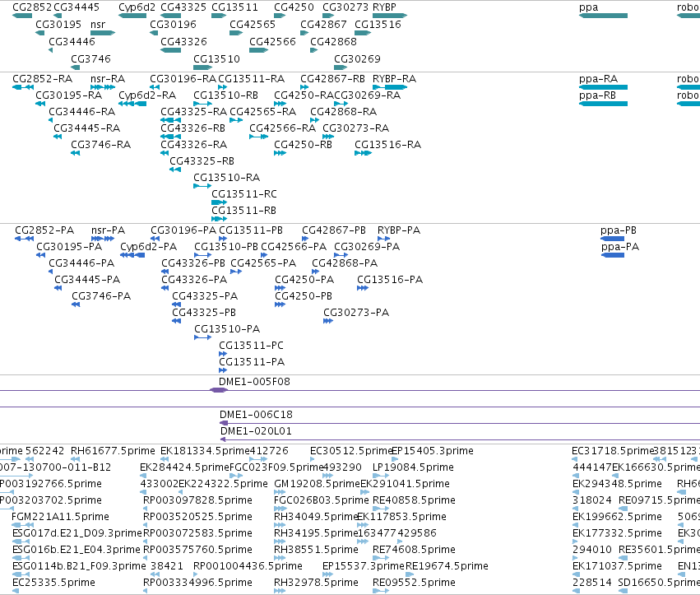Screen dimensions: 700x595
Task: Click the CG43325-PB protein label
Action: [203, 313]
